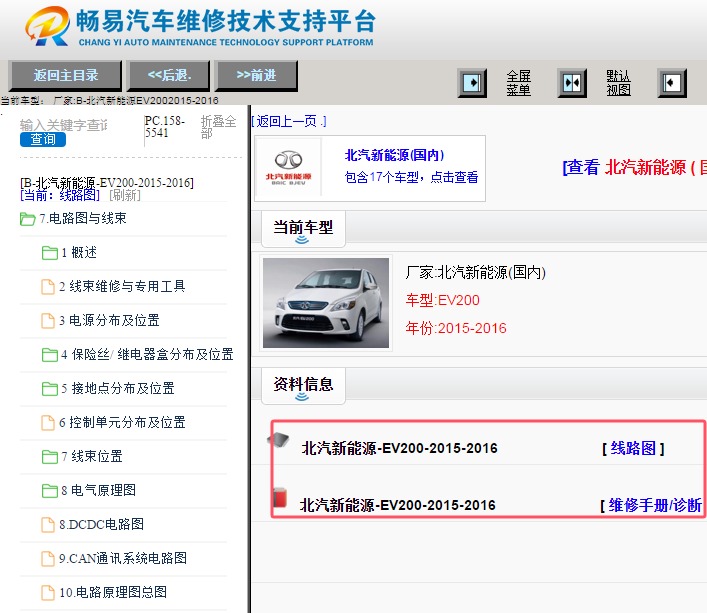Click the PC.158-5541 text
The height and width of the screenshot is (613, 707).
pyautogui.click(x=165, y=127)
